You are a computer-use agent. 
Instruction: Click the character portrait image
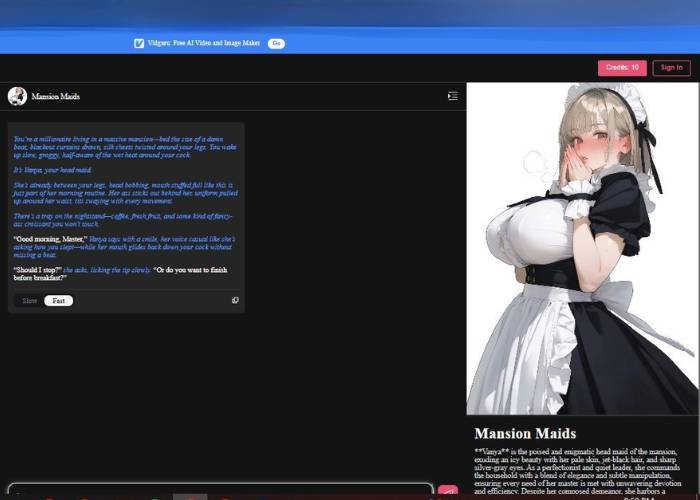[583, 248]
